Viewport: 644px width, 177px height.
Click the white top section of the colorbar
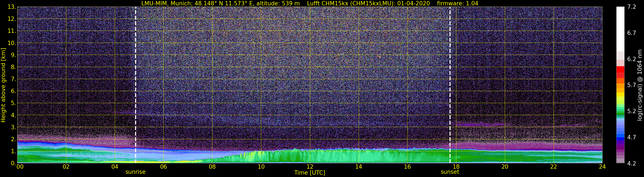(620, 29)
